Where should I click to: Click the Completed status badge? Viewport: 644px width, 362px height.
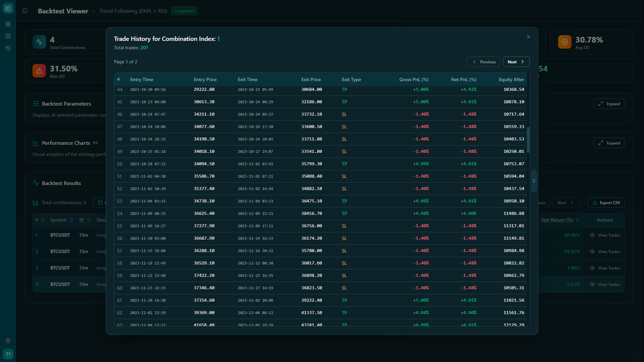pyautogui.click(x=184, y=11)
